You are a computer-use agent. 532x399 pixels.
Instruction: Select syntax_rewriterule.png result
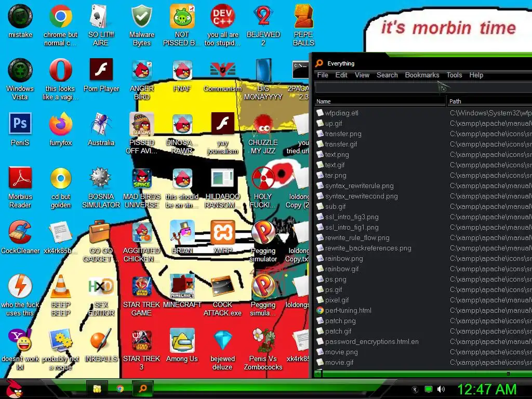[x=423, y=185]
